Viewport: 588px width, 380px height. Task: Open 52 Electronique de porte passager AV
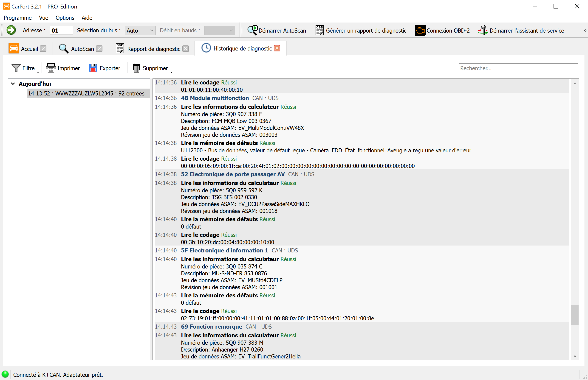pyautogui.click(x=233, y=174)
